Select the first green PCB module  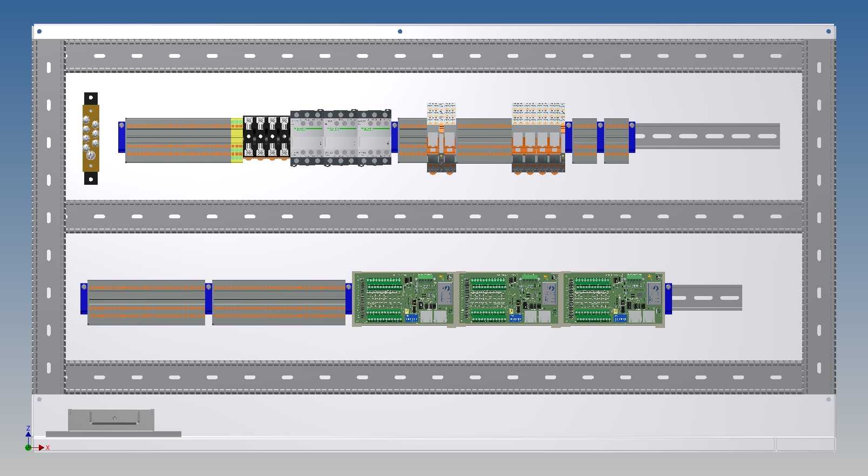[x=404, y=299]
